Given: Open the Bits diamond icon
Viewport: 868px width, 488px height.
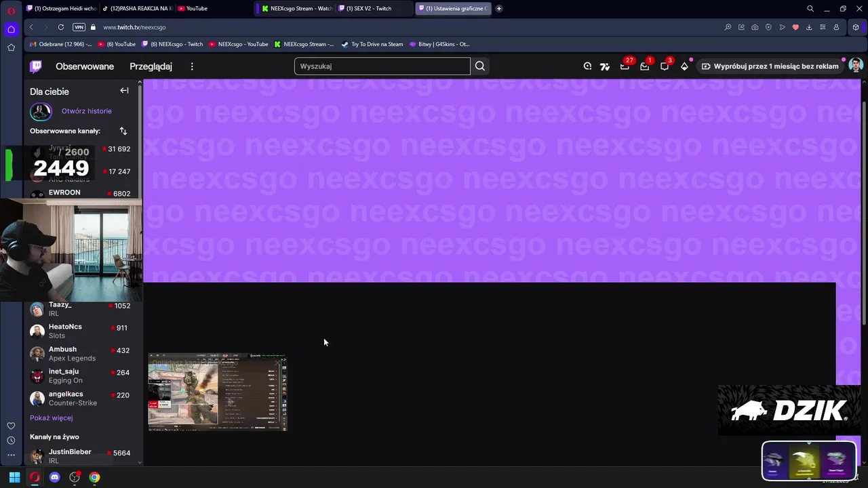Looking at the screenshot, I should tap(684, 66).
